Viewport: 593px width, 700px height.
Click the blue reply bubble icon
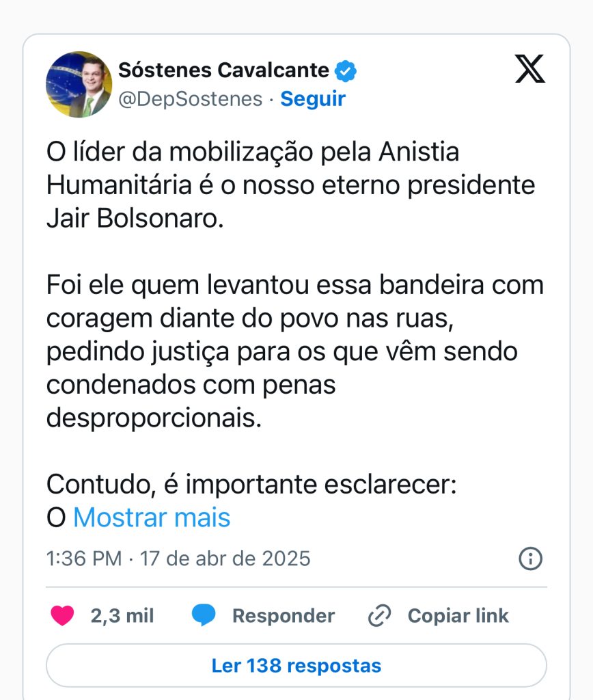coord(204,616)
